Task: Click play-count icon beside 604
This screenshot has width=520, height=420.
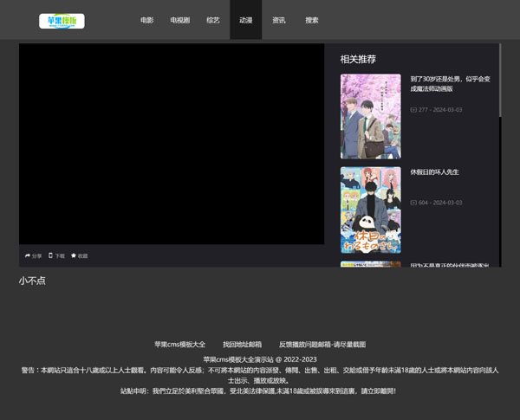Action: click(x=413, y=203)
